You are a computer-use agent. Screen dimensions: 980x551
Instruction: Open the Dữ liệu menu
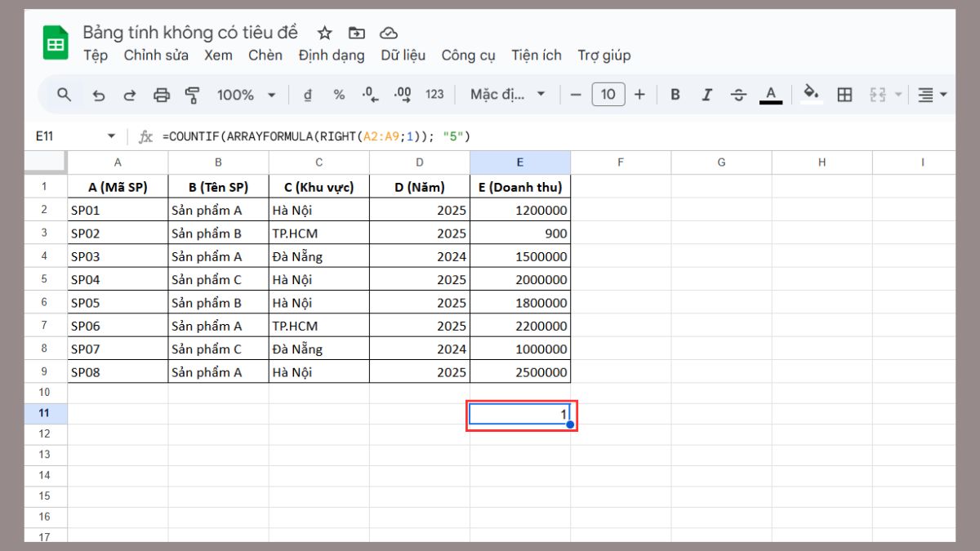click(x=403, y=56)
